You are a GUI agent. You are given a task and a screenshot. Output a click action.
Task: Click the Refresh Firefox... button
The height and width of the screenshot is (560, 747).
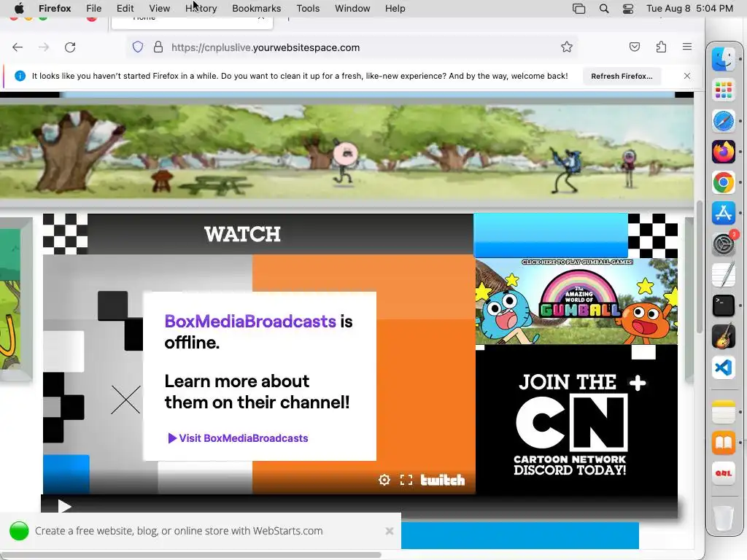coord(622,76)
